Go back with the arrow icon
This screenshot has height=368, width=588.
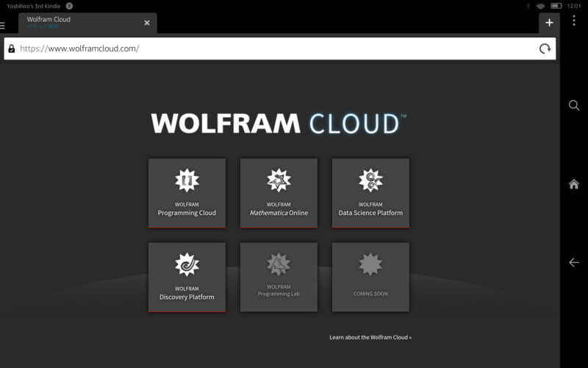tap(574, 262)
